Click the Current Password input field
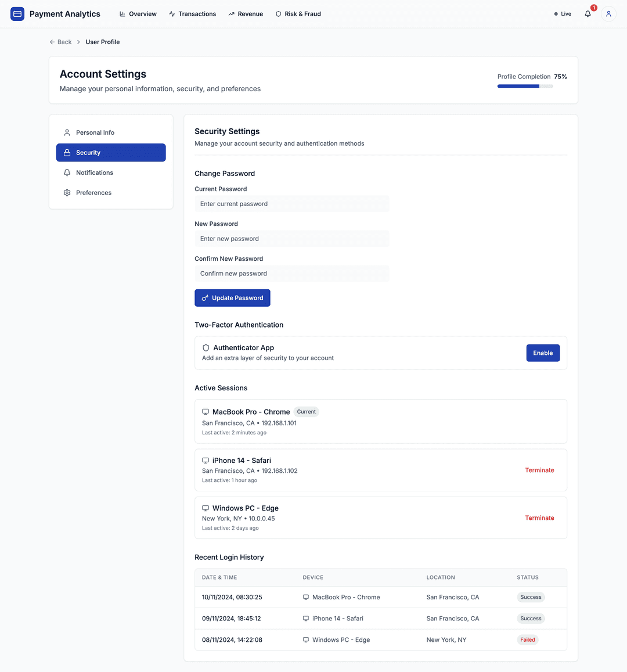Viewport: 627px width, 672px height. coord(291,204)
